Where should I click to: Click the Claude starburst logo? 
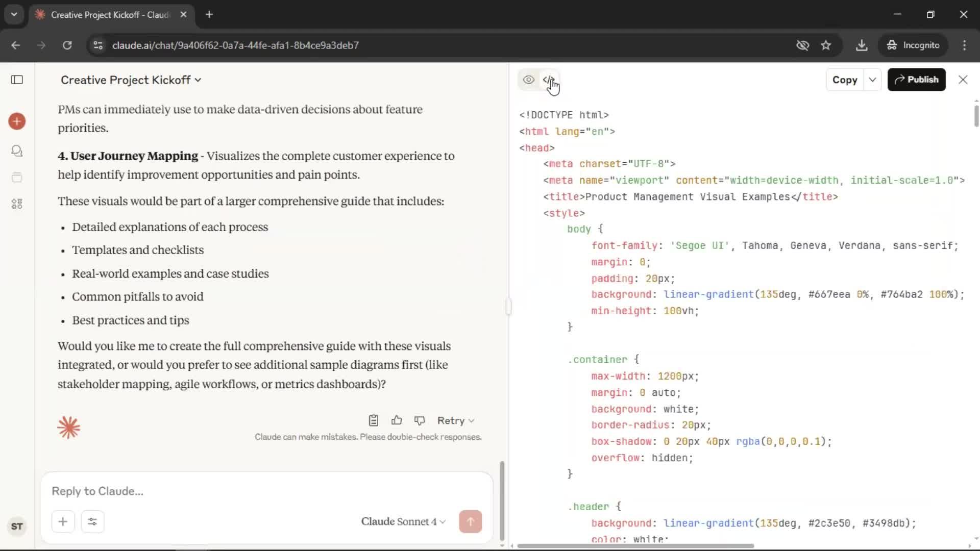tap(69, 428)
